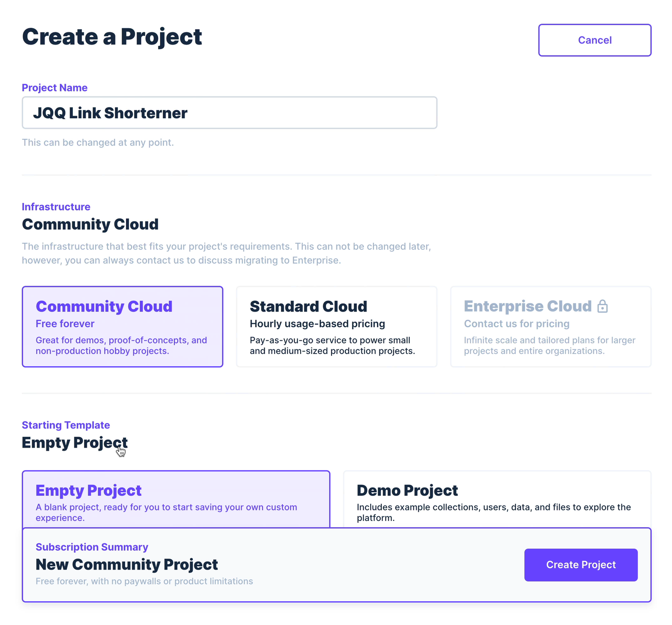The width and height of the screenshot is (672, 625).
Task: Click the 'Infrastructure' section label
Action: click(x=56, y=207)
